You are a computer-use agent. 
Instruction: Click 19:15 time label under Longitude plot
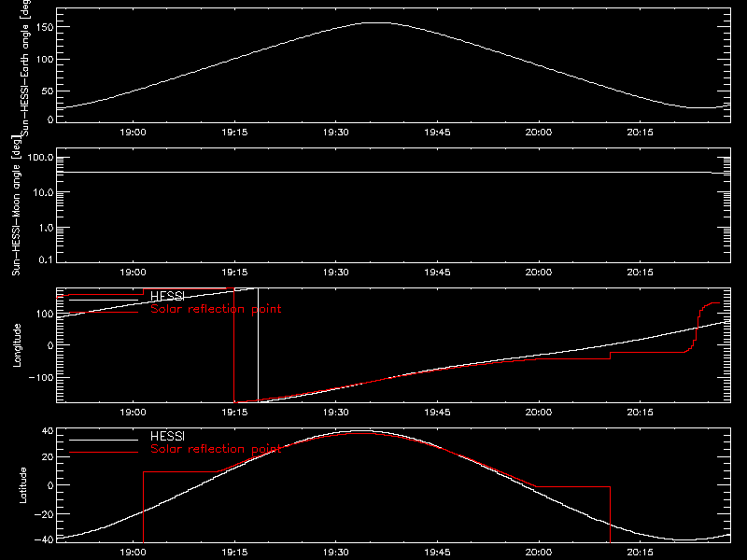click(x=234, y=413)
